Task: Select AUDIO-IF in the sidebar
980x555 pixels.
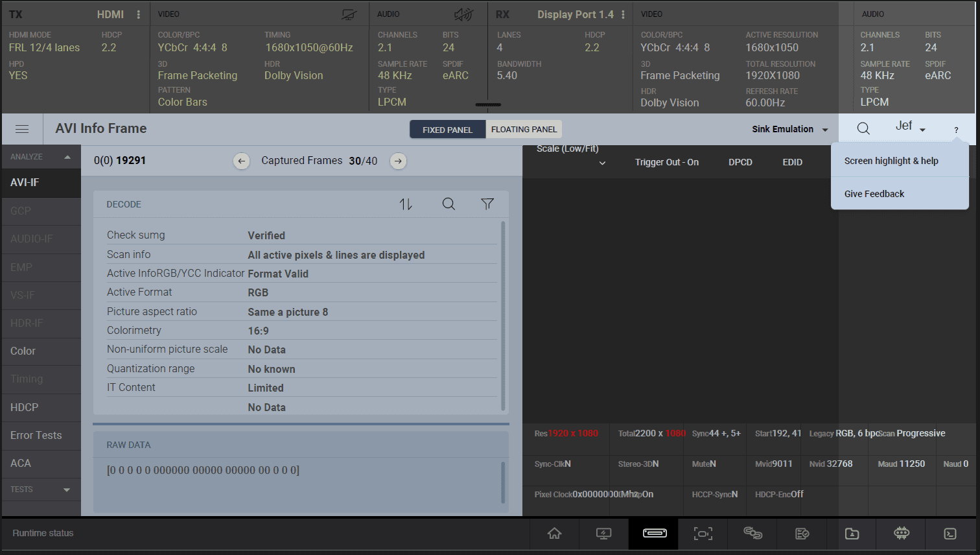Action: pyautogui.click(x=41, y=239)
